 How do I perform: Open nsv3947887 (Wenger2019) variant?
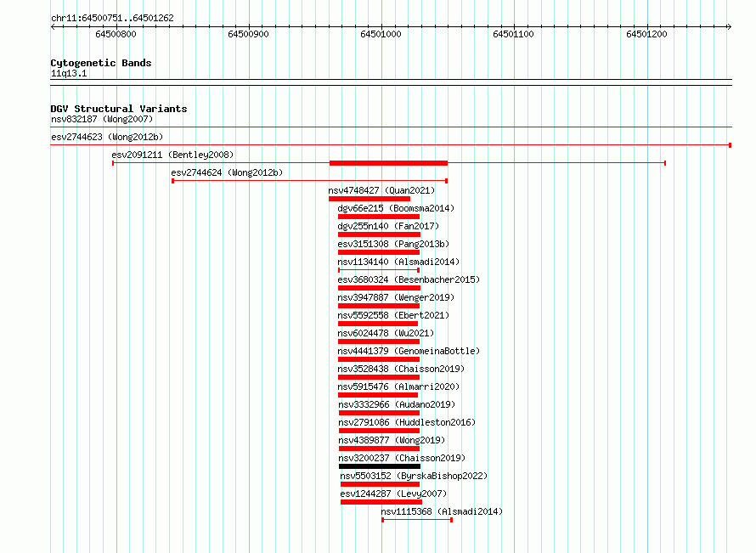coord(396,297)
